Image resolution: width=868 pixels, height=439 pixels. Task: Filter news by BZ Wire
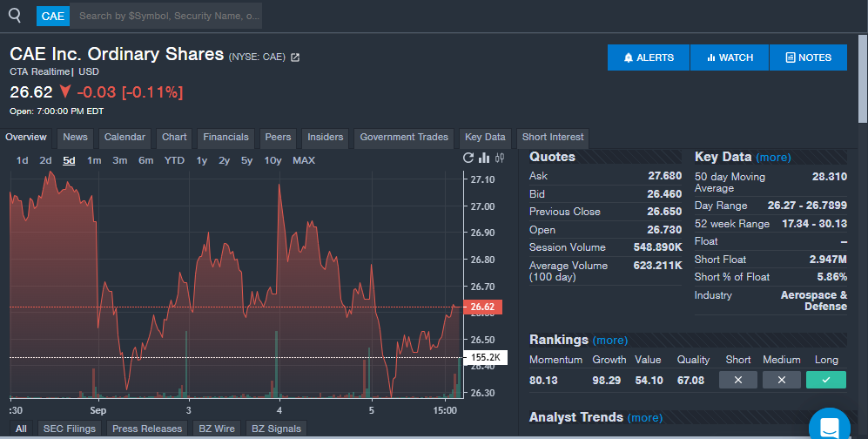(217, 429)
